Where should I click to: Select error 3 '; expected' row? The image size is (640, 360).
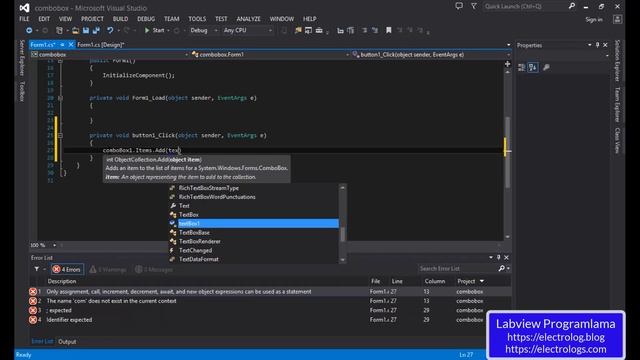point(269,310)
